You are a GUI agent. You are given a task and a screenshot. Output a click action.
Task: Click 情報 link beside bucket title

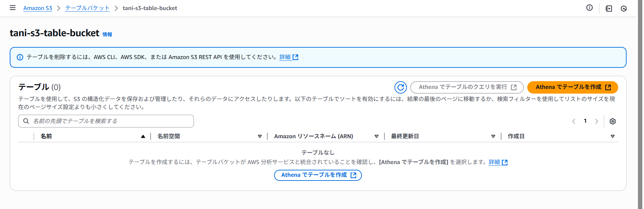[107, 34]
